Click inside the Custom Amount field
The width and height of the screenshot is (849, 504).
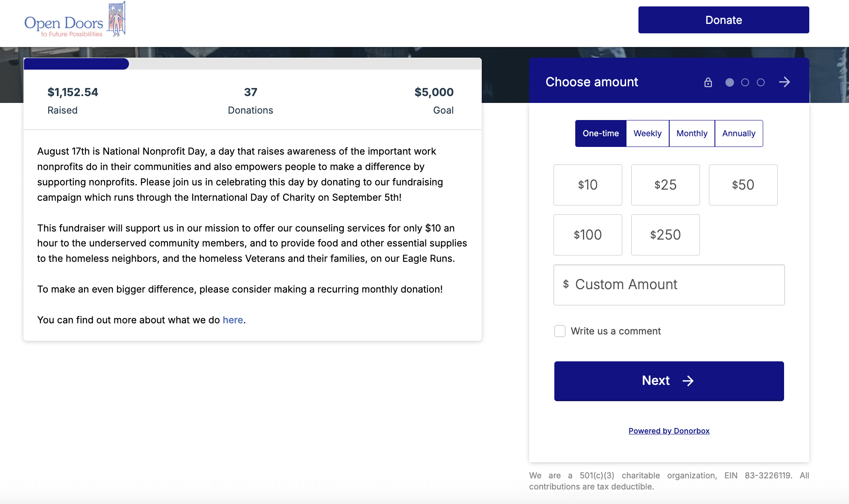[x=669, y=284]
